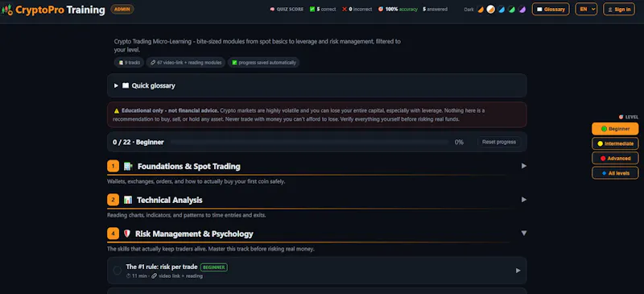Open 'The #1 rule: risk per trade' module title

[x=162, y=267]
